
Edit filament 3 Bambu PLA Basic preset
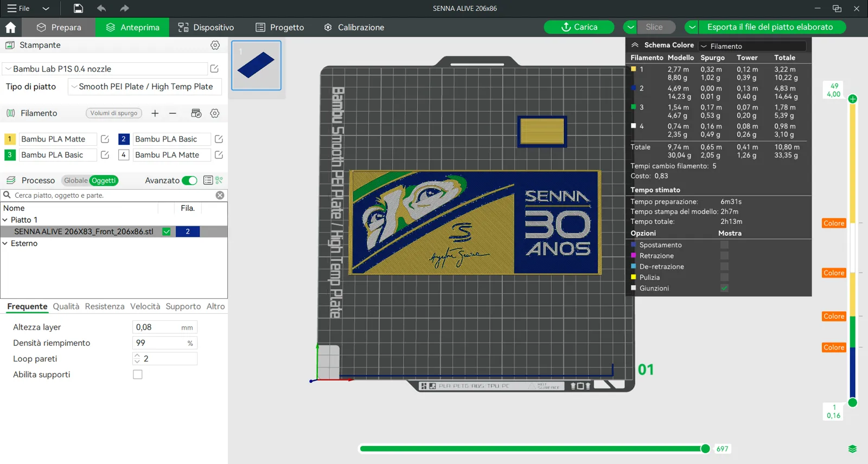105,155
